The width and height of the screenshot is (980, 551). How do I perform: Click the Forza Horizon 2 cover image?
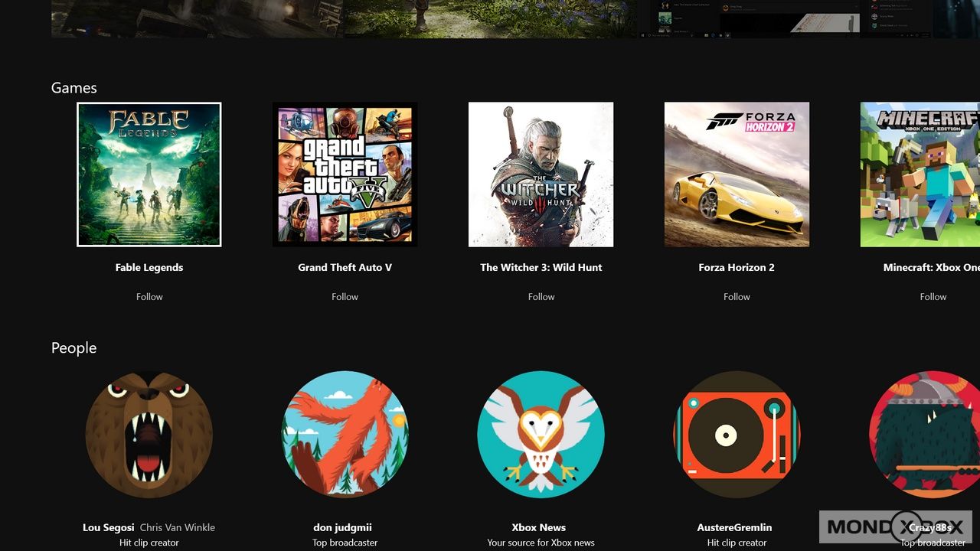coord(737,174)
